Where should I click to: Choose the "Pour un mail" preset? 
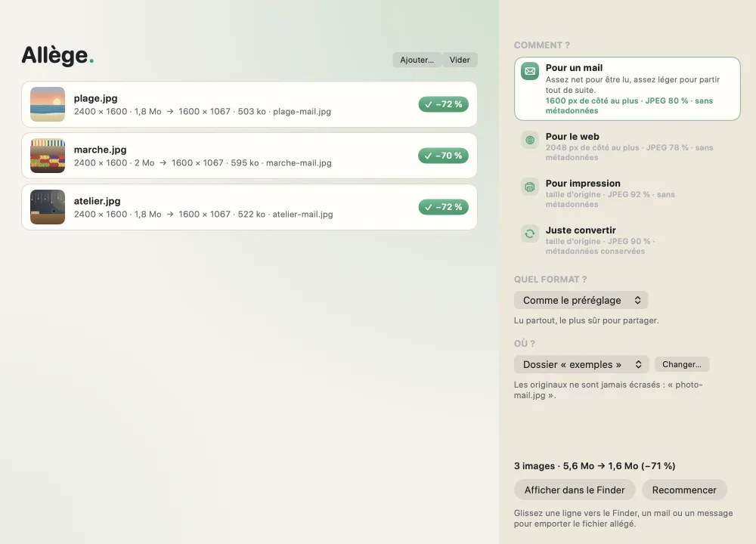(627, 88)
